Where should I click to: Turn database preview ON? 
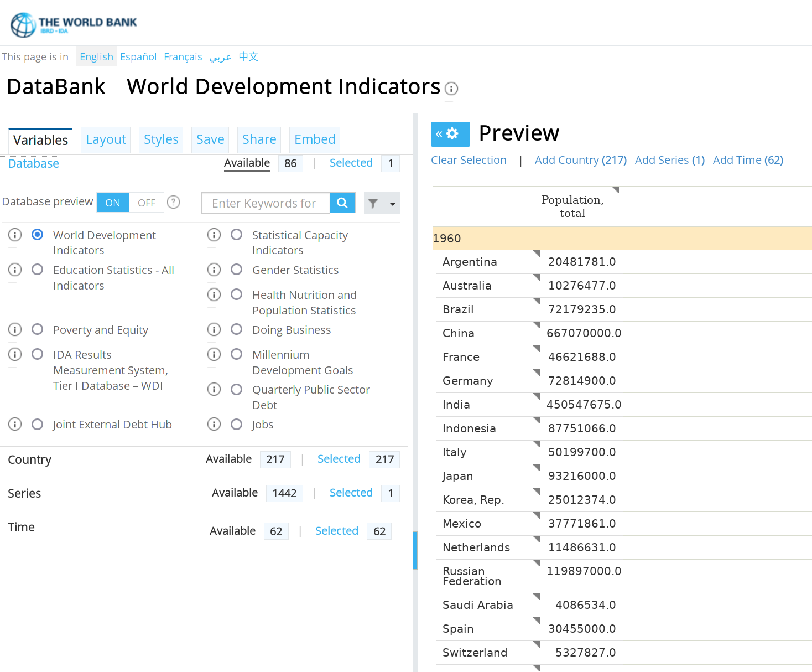tap(113, 203)
